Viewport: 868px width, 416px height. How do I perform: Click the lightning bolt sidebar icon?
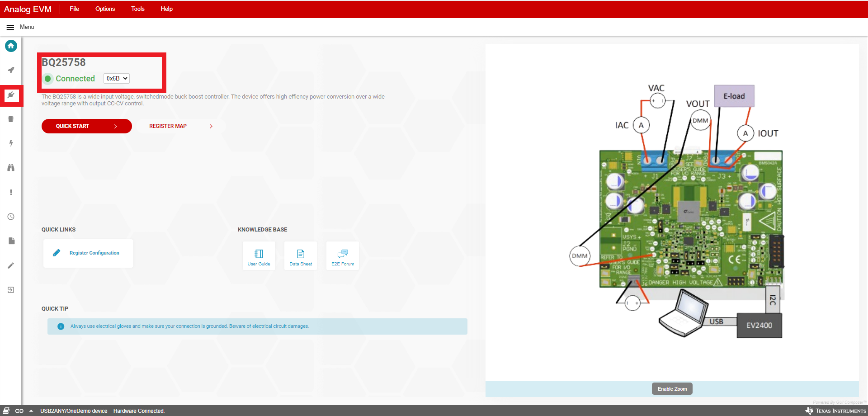coord(11,143)
